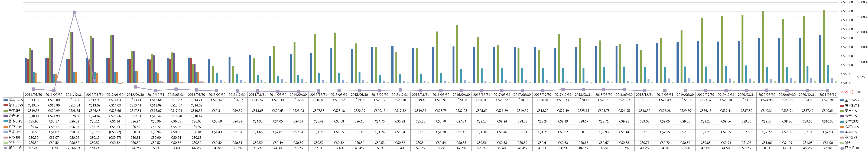The height and width of the screenshot is (151, 868).
Task: Select the C$28.55 cell in 基本SPS row
Action: tap(74, 111)
